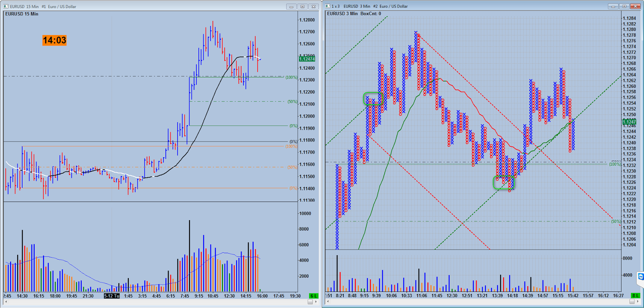Click the green '8 L' indicator
This screenshot has width=644, height=308.
[635, 296]
